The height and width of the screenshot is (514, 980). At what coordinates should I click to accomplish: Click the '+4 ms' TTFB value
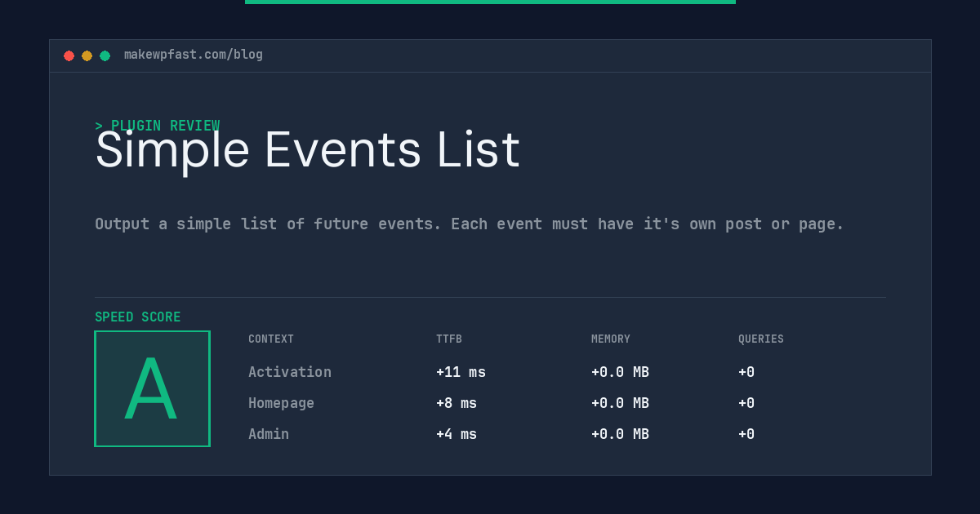pos(457,434)
